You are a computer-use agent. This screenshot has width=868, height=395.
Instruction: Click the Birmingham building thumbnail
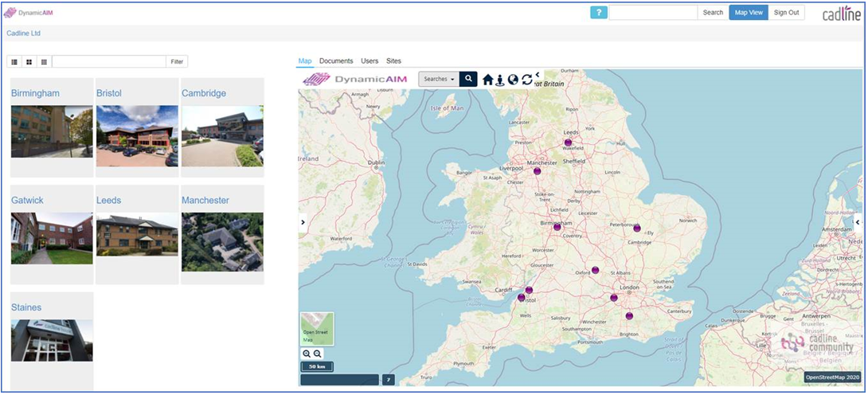point(52,131)
